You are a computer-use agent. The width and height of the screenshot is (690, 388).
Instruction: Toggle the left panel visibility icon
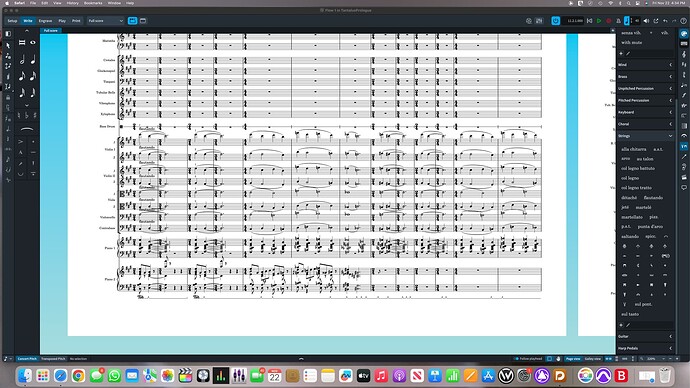(8, 34)
